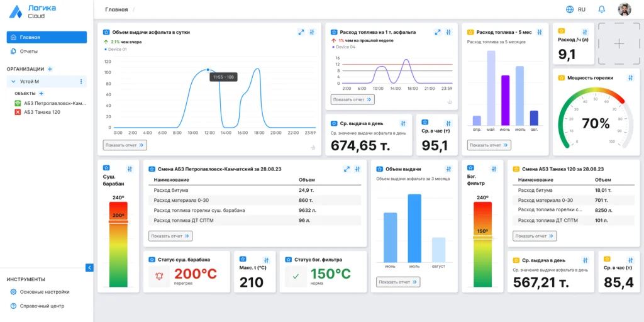Click the alarm icon in Статус суш. барабана
The width and height of the screenshot is (644, 322).
[159, 276]
